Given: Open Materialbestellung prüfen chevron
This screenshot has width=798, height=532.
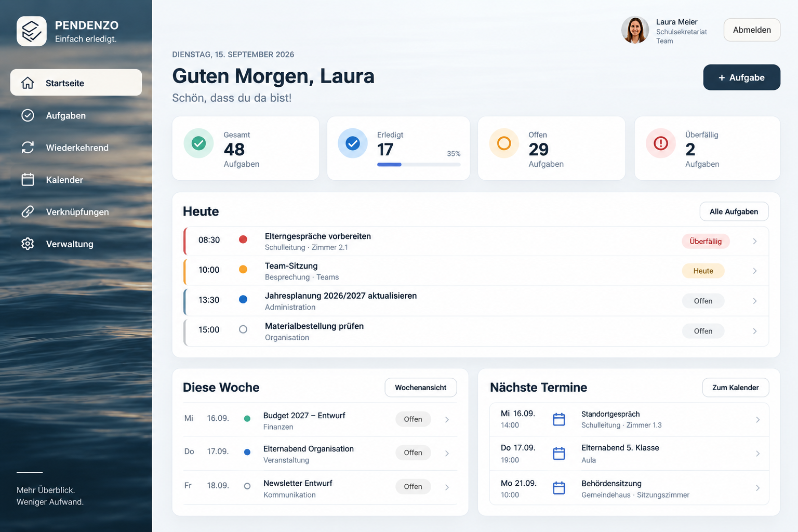Looking at the screenshot, I should tap(755, 331).
